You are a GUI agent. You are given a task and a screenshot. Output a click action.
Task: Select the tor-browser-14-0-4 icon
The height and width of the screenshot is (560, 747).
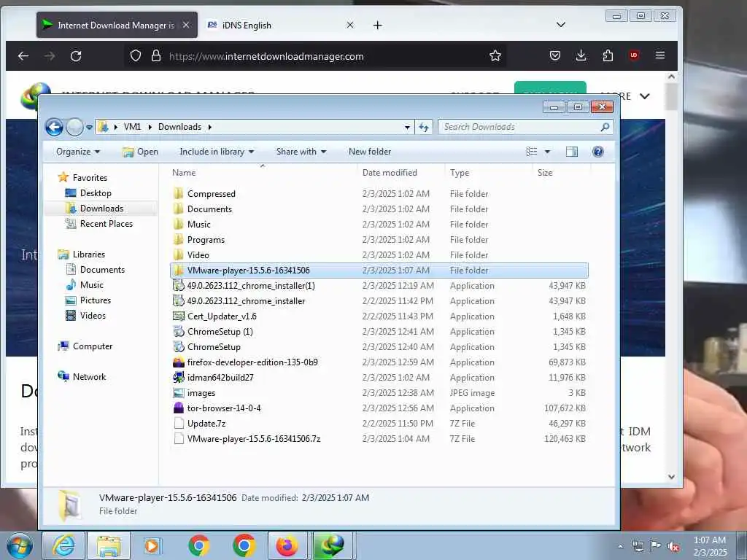tap(178, 408)
